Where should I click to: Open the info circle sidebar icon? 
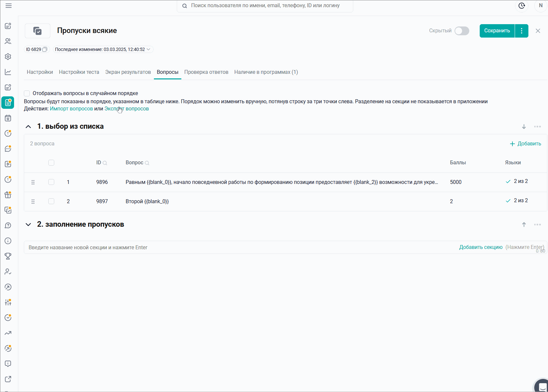pyautogui.click(x=8, y=241)
